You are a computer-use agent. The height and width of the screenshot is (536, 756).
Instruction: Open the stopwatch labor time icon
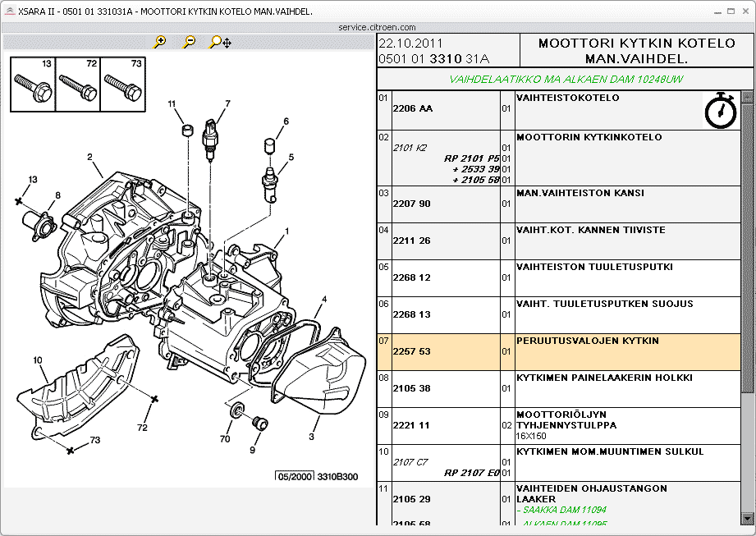tap(721, 111)
